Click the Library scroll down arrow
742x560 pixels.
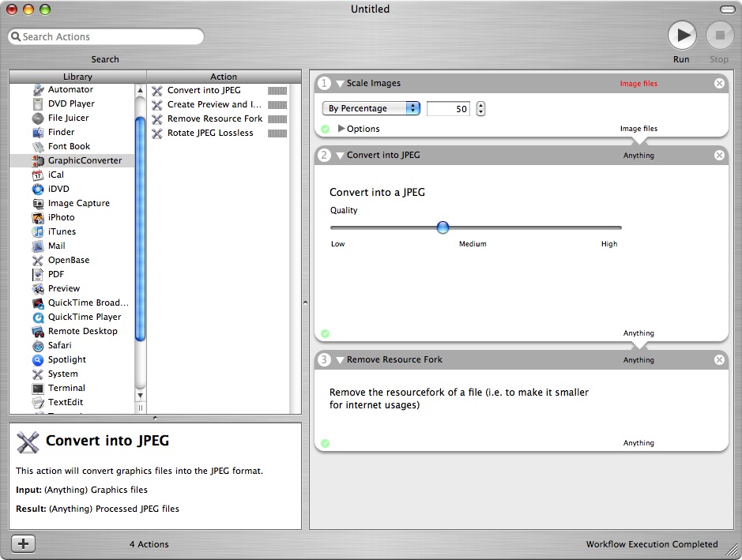[x=140, y=396]
